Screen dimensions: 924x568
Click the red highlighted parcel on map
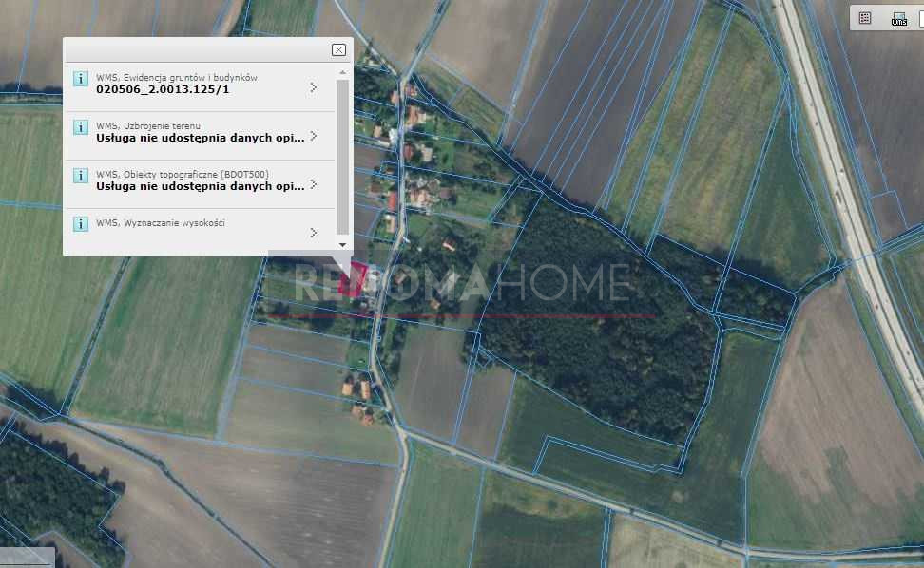pyautogui.click(x=353, y=279)
